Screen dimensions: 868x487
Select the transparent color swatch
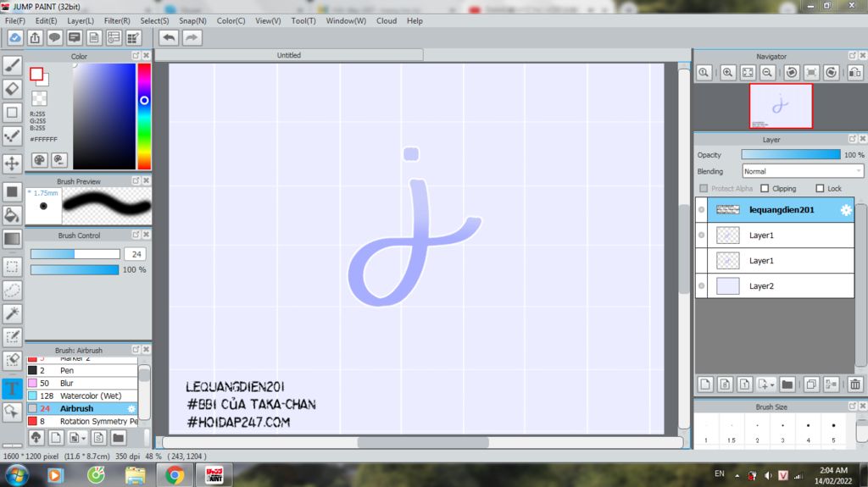click(39, 98)
